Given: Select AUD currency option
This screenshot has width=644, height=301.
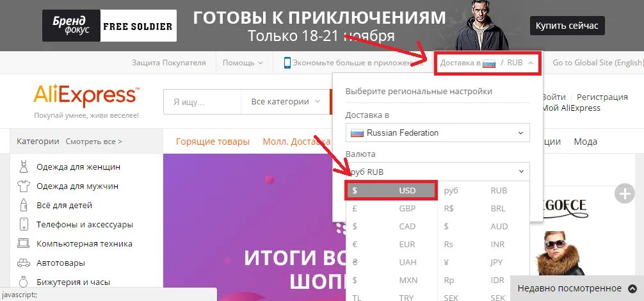Looking at the screenshot, I should (483, 226).
